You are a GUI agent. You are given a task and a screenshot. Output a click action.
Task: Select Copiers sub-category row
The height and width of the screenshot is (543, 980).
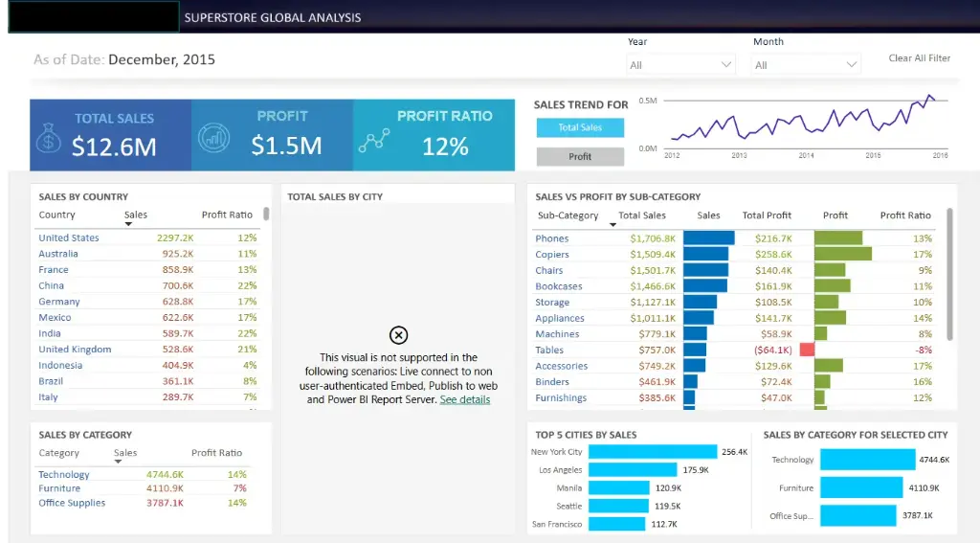(734, 254)
